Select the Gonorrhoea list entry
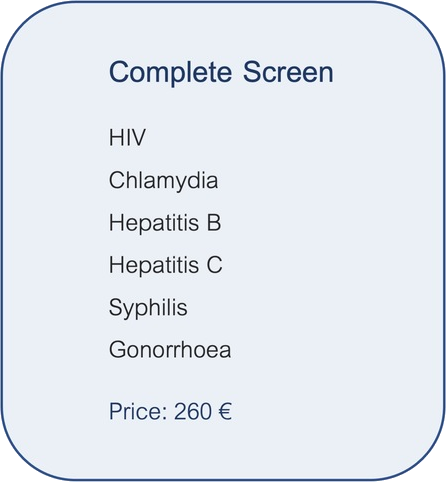Image resolution: width=446 pixels, height=482 pixels. click(170, 350)
